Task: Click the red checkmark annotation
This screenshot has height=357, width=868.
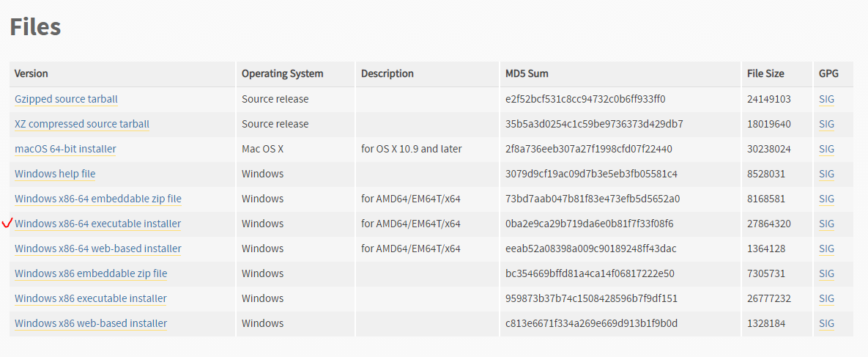Action: tap(7, 224)
